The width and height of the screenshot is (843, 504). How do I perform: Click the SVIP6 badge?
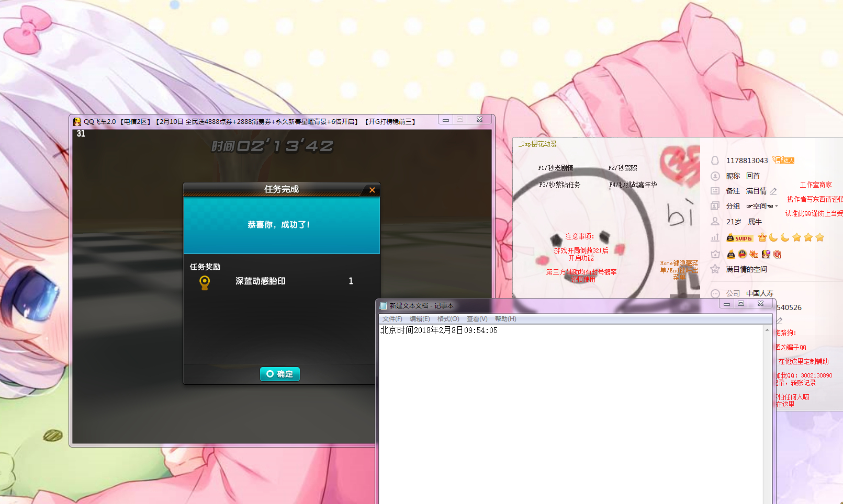pos(739,238)
